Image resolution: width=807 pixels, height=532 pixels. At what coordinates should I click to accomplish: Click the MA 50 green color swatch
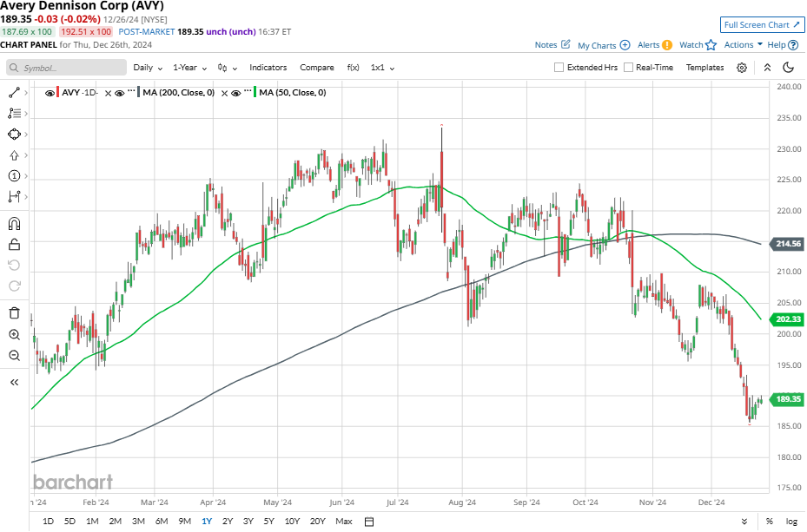click(x=255, y=93)
